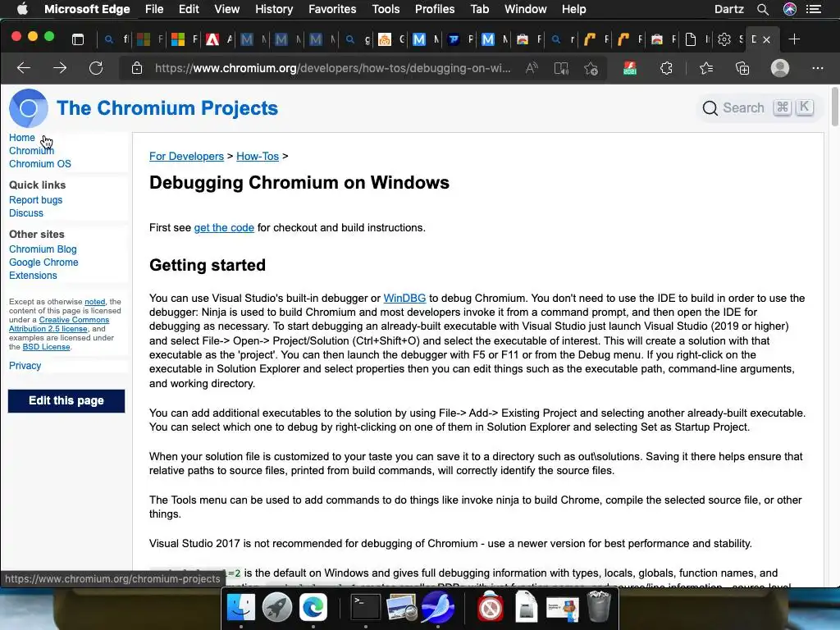Open Read Aloud from the address bar
The height and width of the screenshot is (630, 840).
click(x=532, y=68)
